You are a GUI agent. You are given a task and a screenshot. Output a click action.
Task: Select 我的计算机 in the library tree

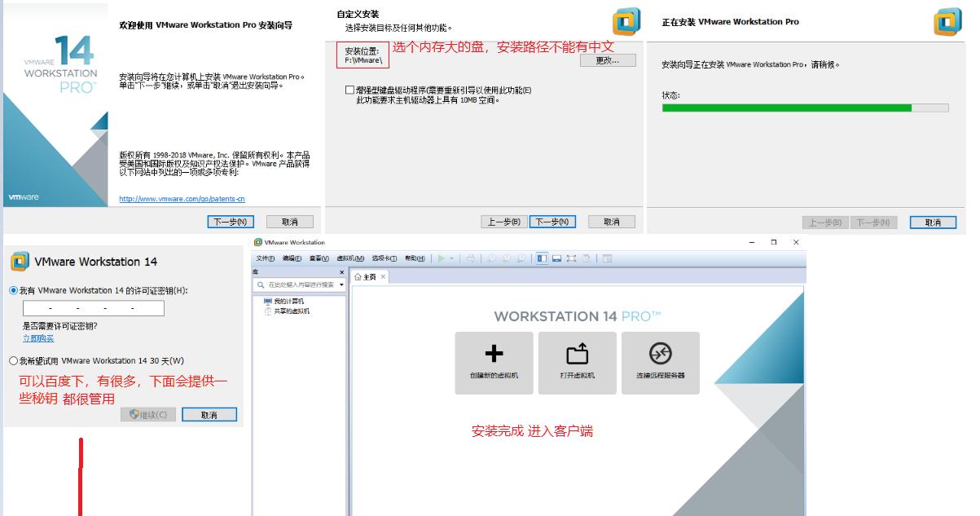[x=283, y=302]
